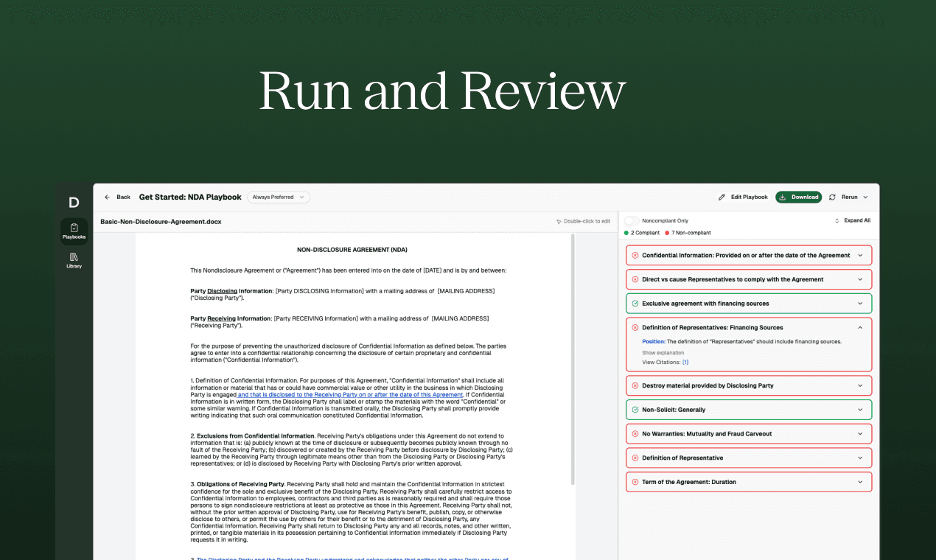The width and height of the screenshot is (936, 560).
Task: Expand the Exclusive agreement with financing sources item
Action: (860, 304)
